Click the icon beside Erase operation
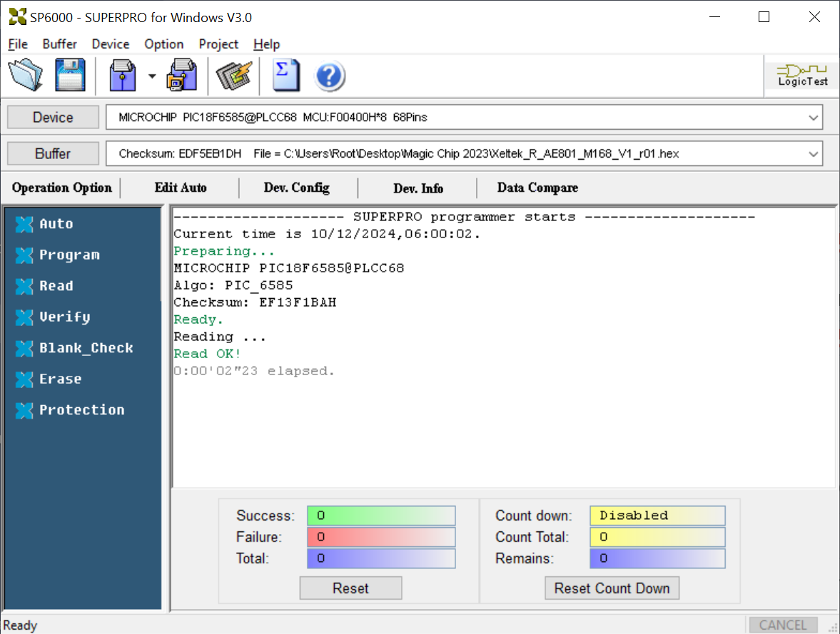Image resolution: width=840 pixels, height=634 pixels. [24, 379]
